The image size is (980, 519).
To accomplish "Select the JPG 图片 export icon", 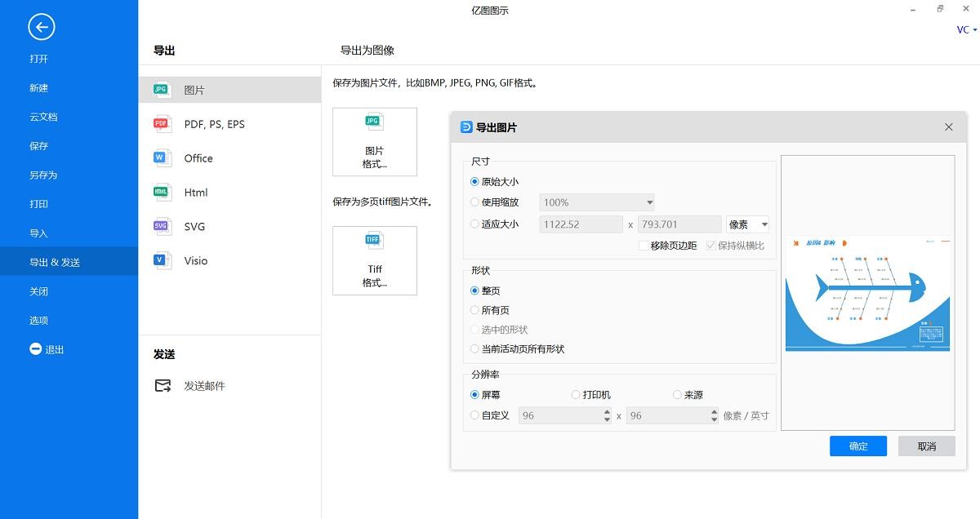I will click(162, 90).
